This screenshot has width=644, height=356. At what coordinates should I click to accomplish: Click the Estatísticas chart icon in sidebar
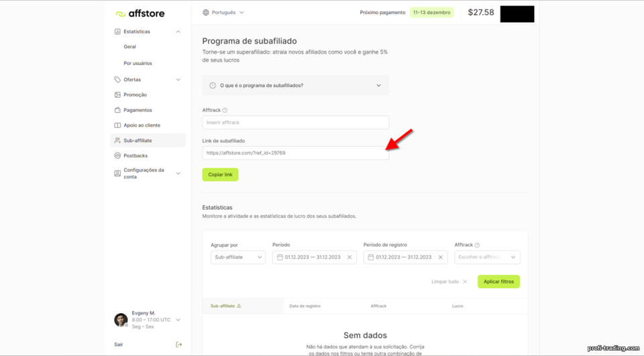pyautogui.click(x=117, y=32)
